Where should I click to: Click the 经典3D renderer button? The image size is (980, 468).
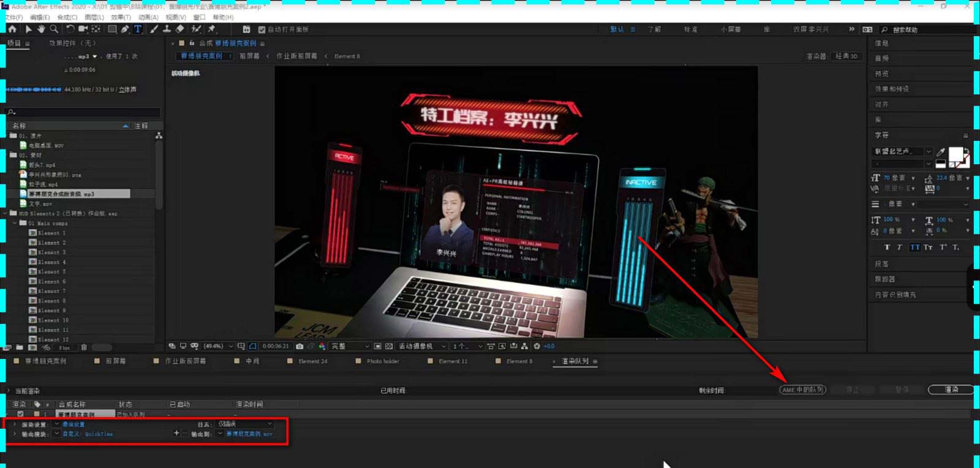848,56
